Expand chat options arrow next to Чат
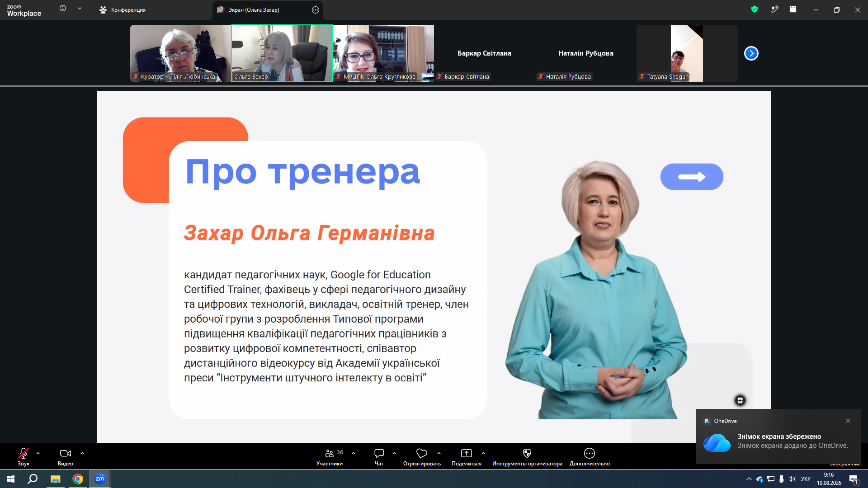The image size is (868, 488). 394,453
